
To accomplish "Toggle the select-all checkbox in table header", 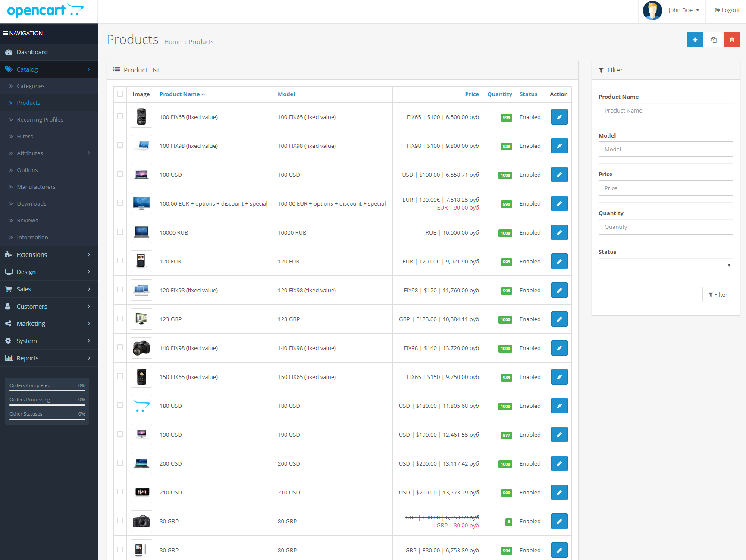I will [x=120, y=94].
